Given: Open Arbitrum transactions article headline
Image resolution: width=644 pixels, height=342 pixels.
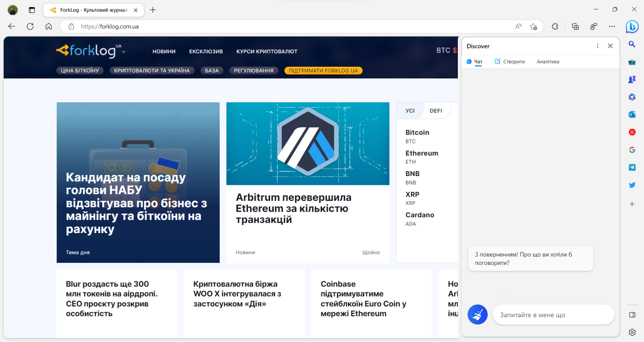Looking at the screenshot, I should coord(293,208).
